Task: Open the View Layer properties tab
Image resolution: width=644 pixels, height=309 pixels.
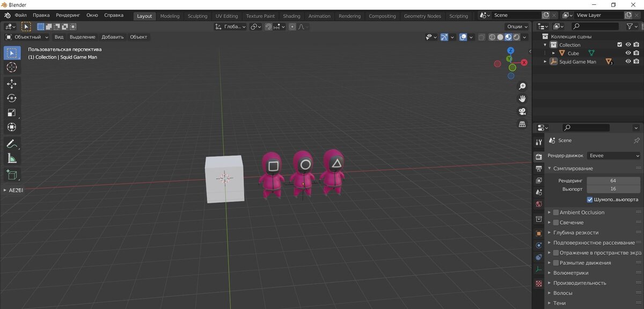Action: [x=539, y=180]
